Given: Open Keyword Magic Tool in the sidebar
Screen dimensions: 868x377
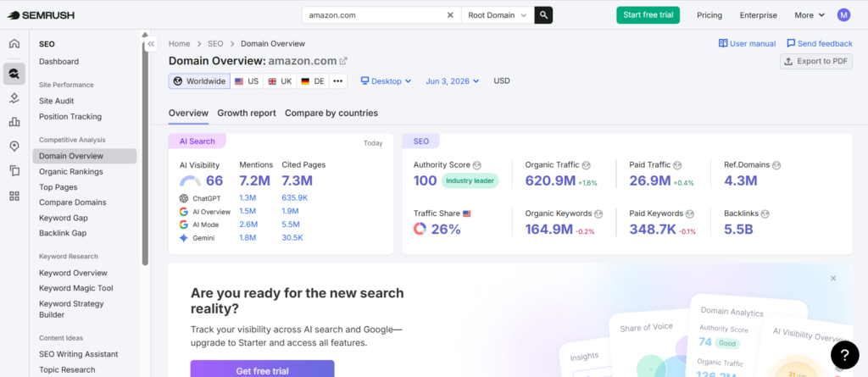Looking at the screenshot, I should (75, 288).
